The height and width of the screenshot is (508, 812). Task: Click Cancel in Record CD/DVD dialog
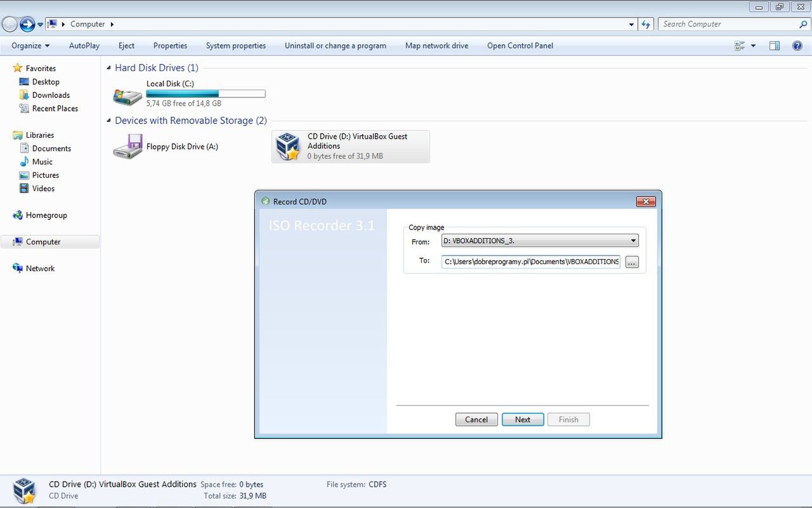click(x=476, y=420)
